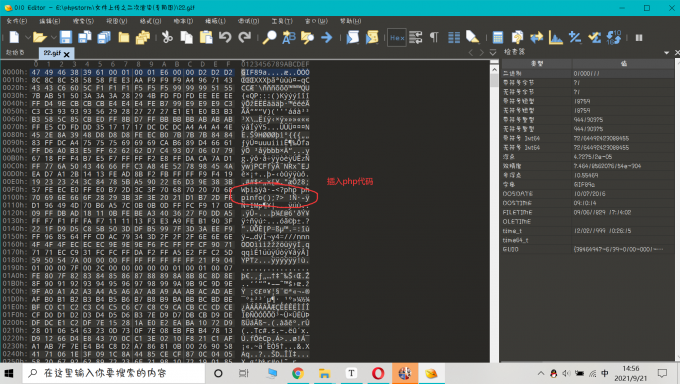680x384 pixels.
Task: Click the Compare Files arrows icon
Action: tap(536, 37)
